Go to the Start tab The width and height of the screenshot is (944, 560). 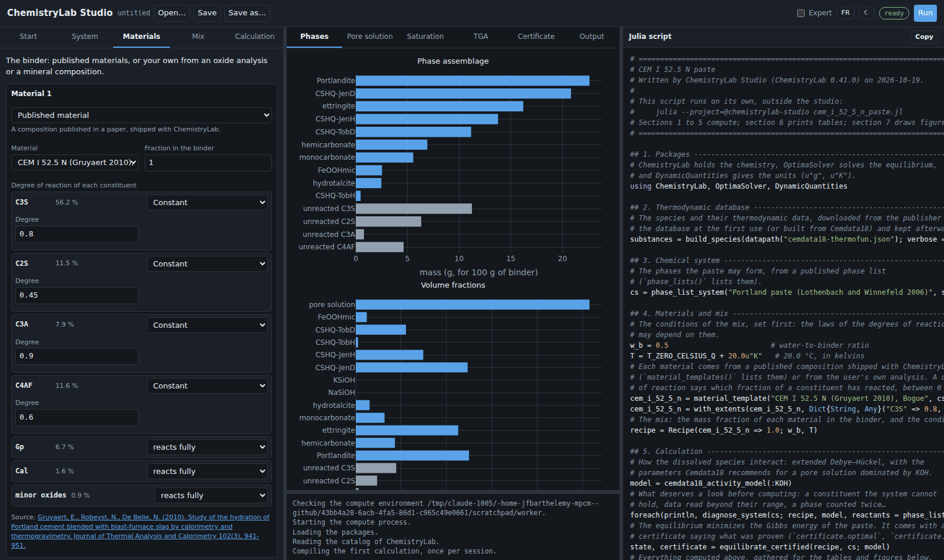tap(28, 37)
